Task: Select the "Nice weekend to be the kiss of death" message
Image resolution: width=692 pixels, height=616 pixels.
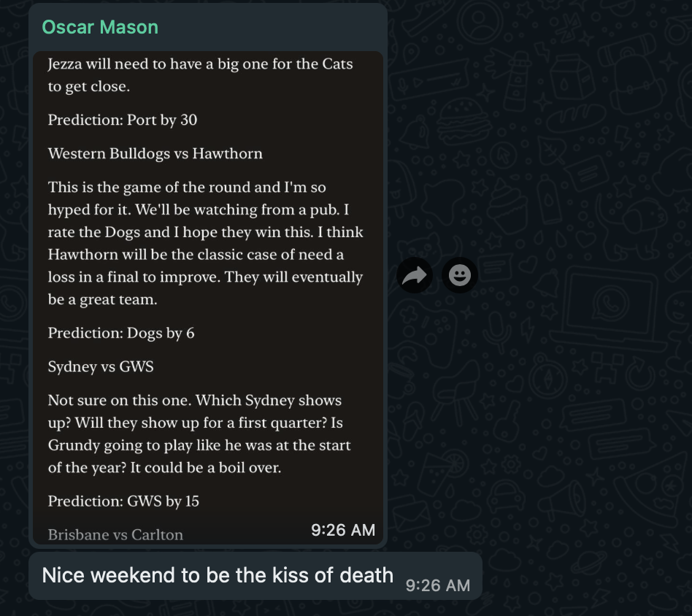Action: 218,575
